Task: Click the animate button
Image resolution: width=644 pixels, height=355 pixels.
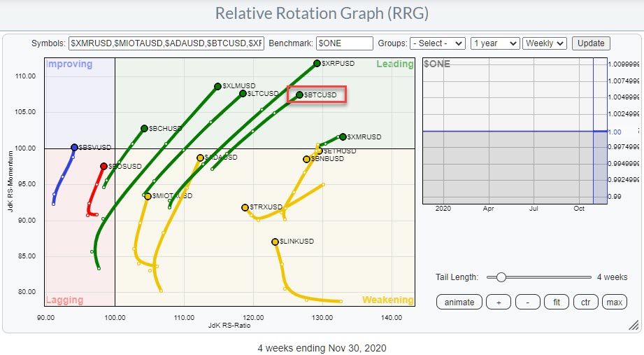Action: [459, 302]
